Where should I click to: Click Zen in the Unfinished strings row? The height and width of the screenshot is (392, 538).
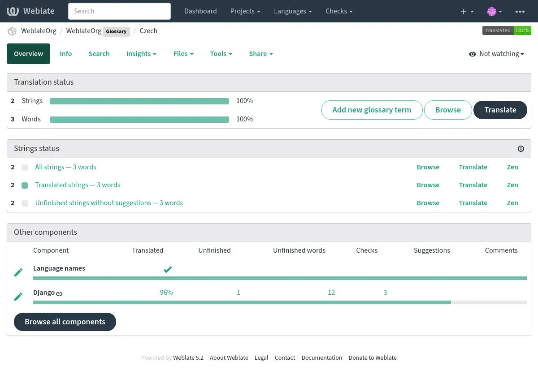click(x=512, y=203)
